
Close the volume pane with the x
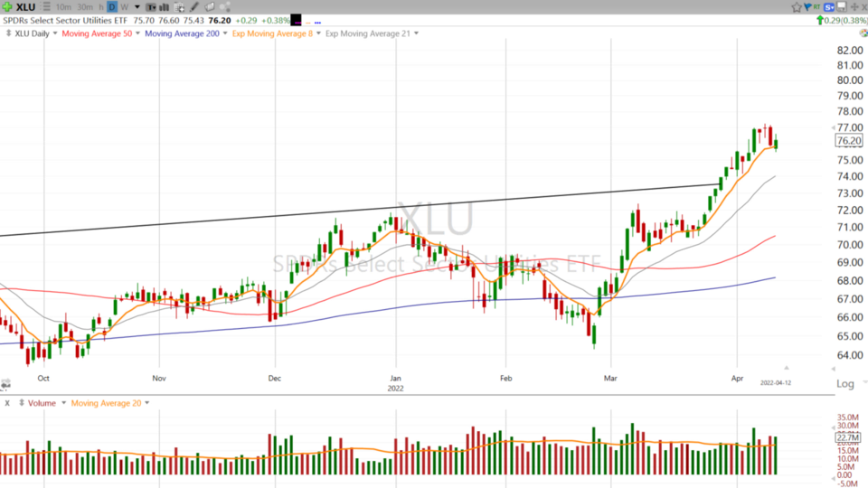click(7, 403)
